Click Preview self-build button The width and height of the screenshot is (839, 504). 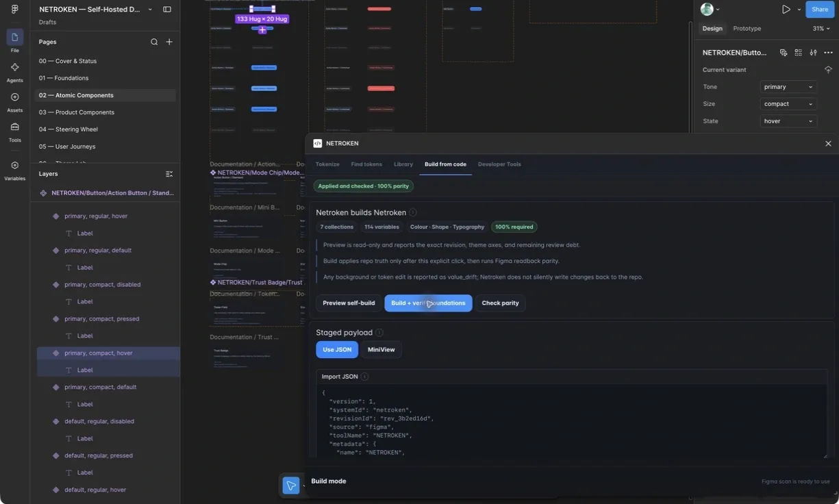(x=349, y=303)
